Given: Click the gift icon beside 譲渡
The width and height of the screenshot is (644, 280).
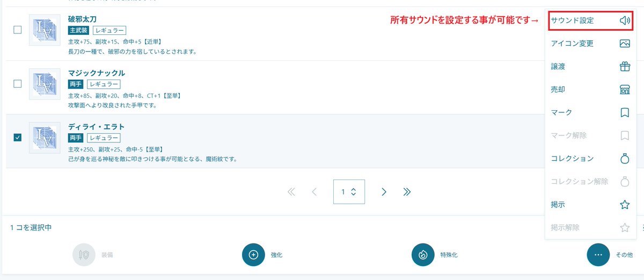Looking at the screenshot, I should [624, 67].
